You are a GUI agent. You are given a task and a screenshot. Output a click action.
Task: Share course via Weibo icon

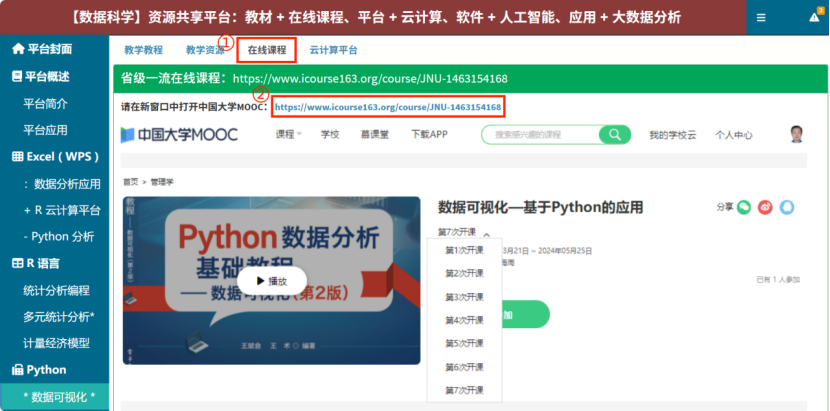[765, 207]
